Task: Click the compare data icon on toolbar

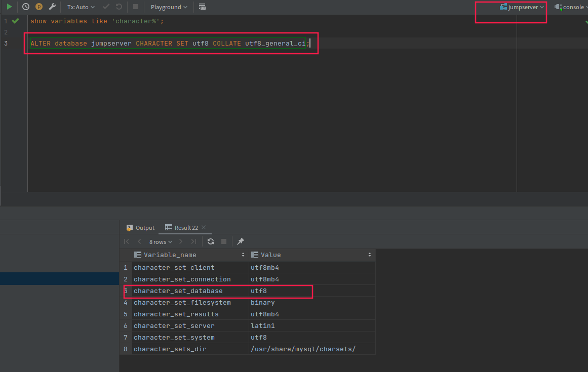Action: coord(202,7)
